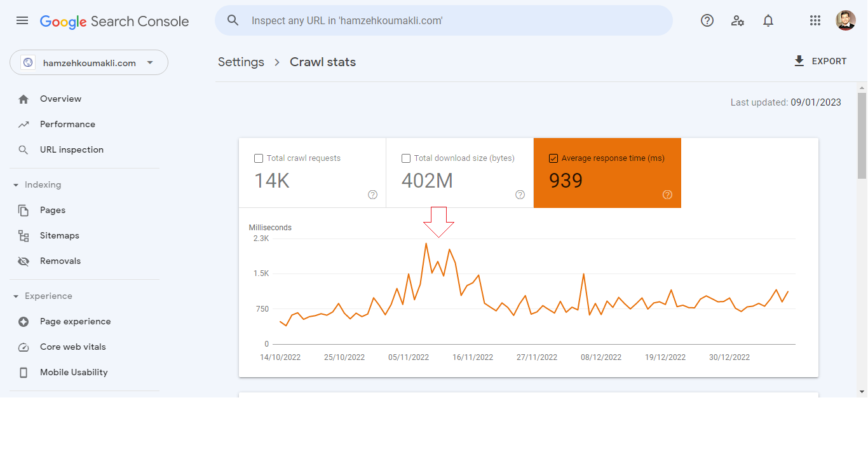Click help icon on Total crawl requests card
This screenshot has height=463, width=868.
373,195
